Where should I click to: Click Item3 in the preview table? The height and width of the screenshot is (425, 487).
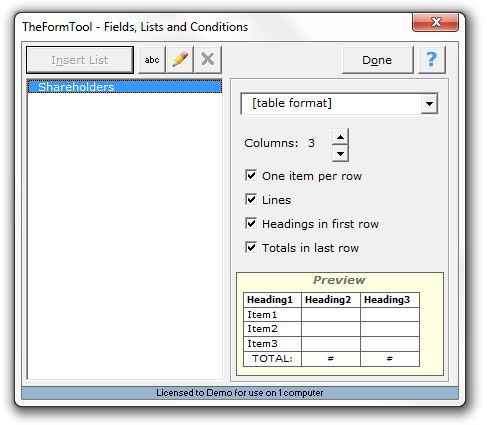click(x=272, y=343)
